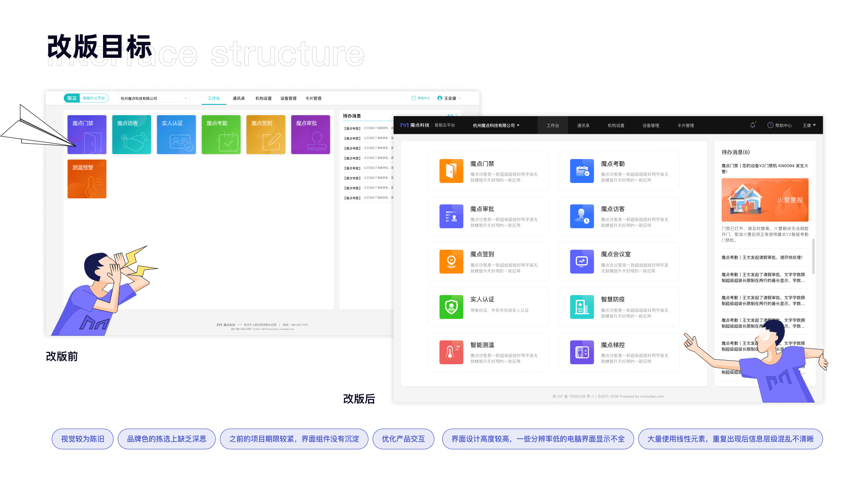Click the 优化产品交互 tag pill
The image size is (868, 488).
tap(404, 439)
